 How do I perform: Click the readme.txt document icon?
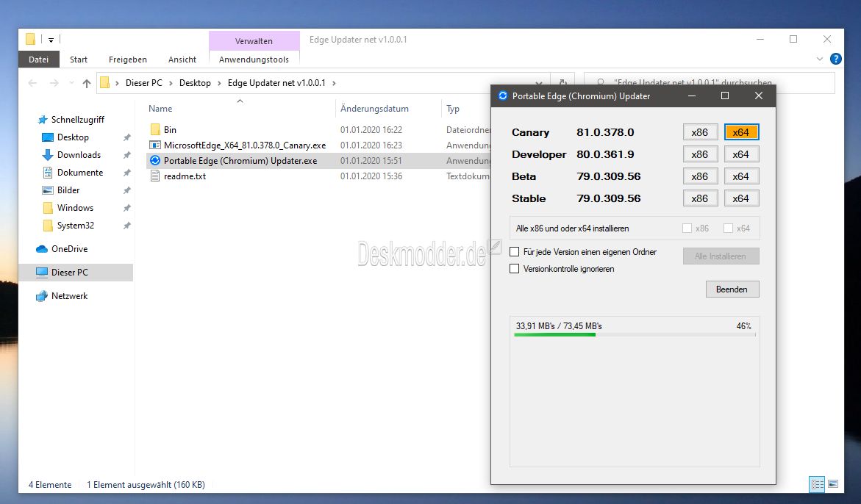pos(155,176)
